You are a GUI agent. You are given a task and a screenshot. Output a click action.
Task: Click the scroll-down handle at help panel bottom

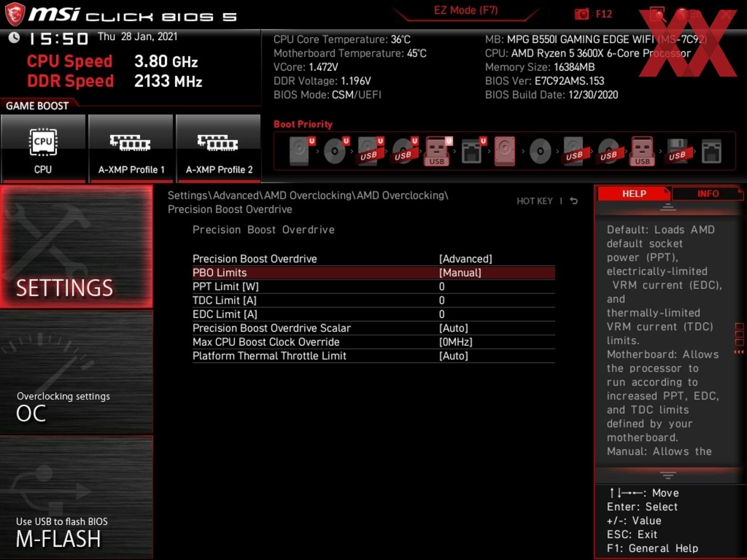(668, 475)
